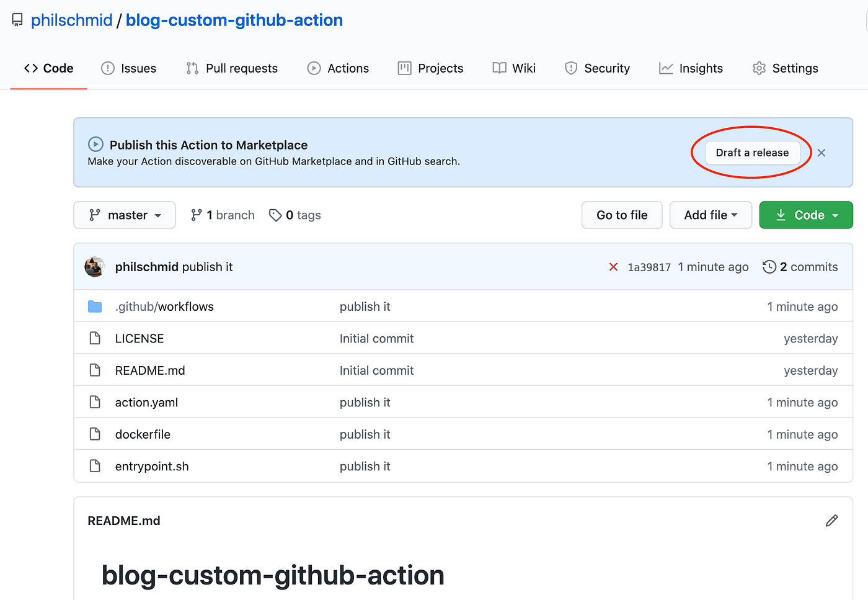Open the action.yaml file
The width and height of the screenshot is (868, 600).
tap(146, 403)
